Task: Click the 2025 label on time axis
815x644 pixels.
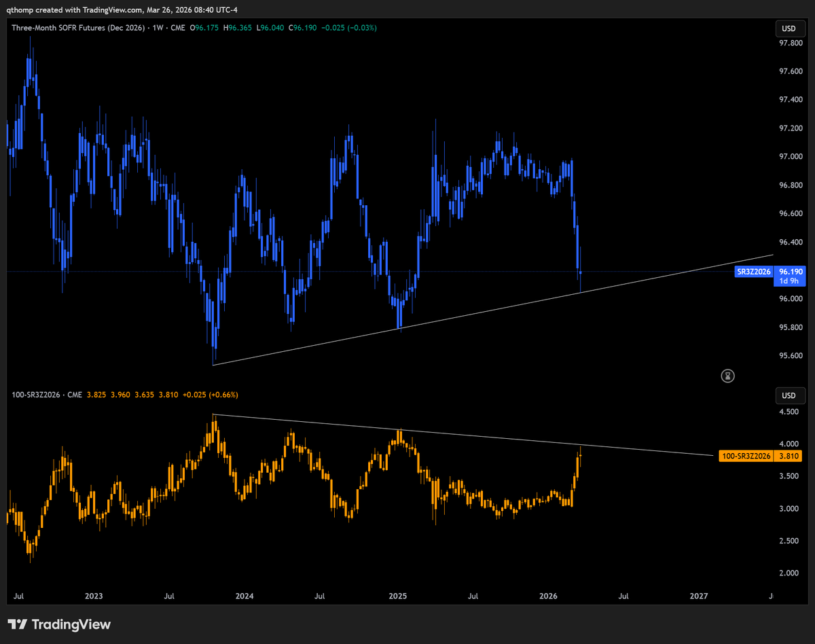Action: [x=397, y=596]
